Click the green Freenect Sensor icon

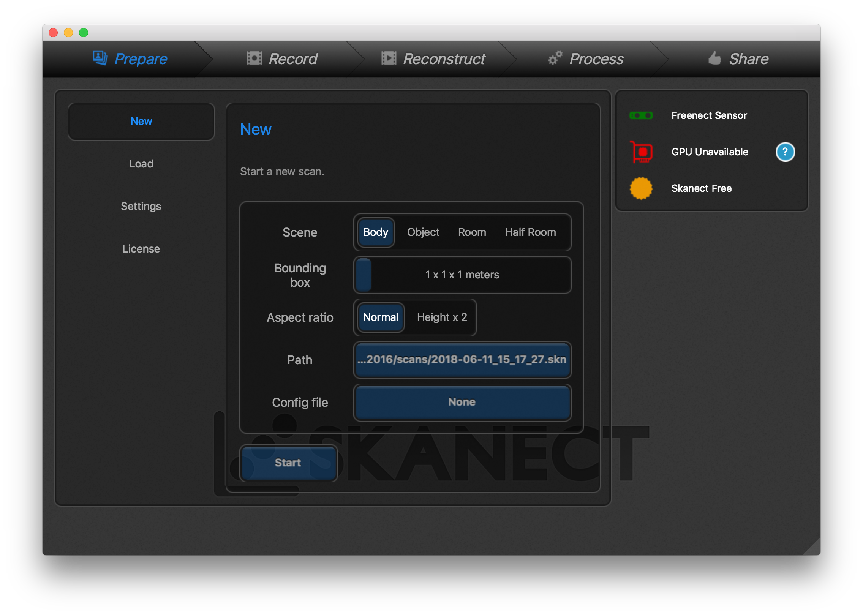coord(641,115)
